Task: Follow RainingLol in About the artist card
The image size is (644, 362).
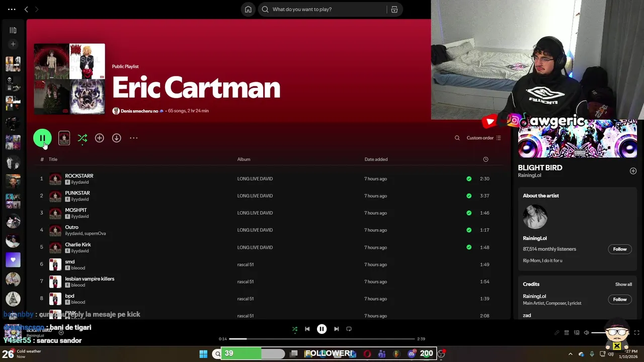Action: pos(620,249)
